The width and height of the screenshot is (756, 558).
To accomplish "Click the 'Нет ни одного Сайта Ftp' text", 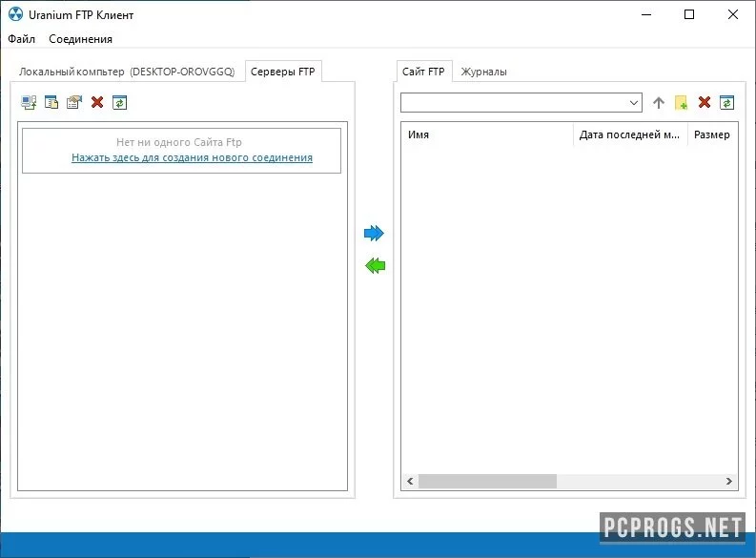I will [x=179, y=142].
